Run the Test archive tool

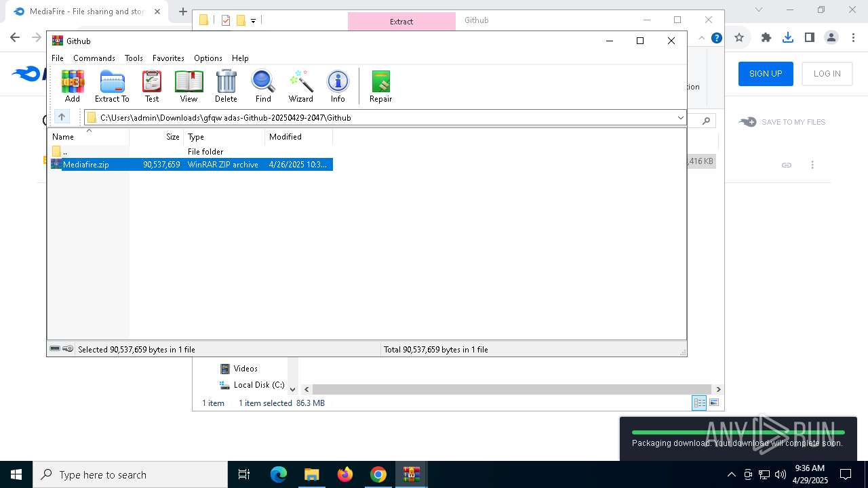(152, 86)
